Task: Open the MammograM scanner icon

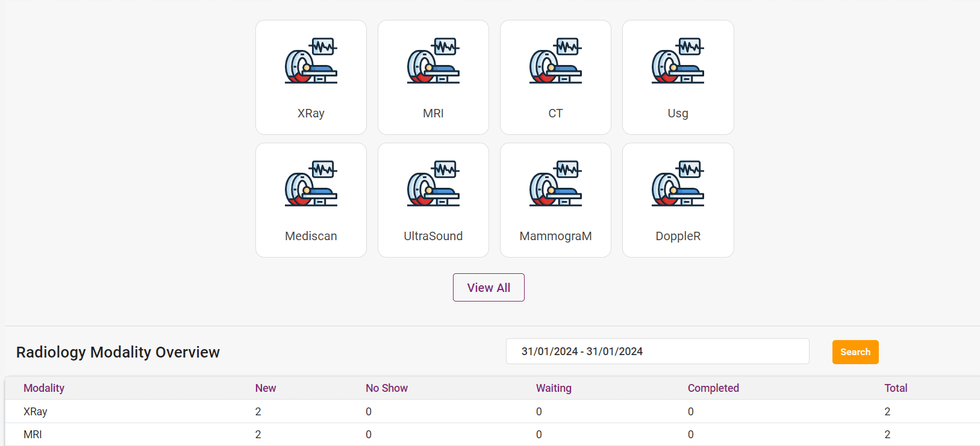Action: click(555, 184)
